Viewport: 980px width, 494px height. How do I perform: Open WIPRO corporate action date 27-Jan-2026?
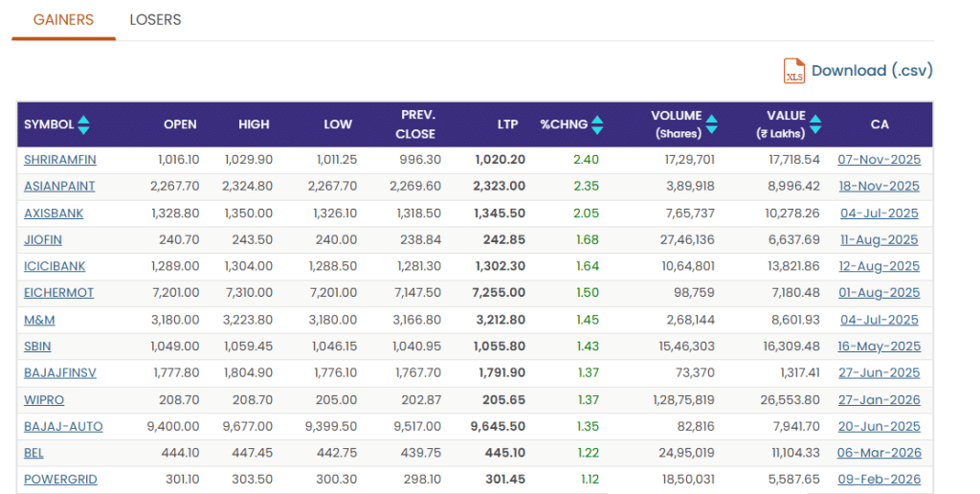[x=879, y=400]
